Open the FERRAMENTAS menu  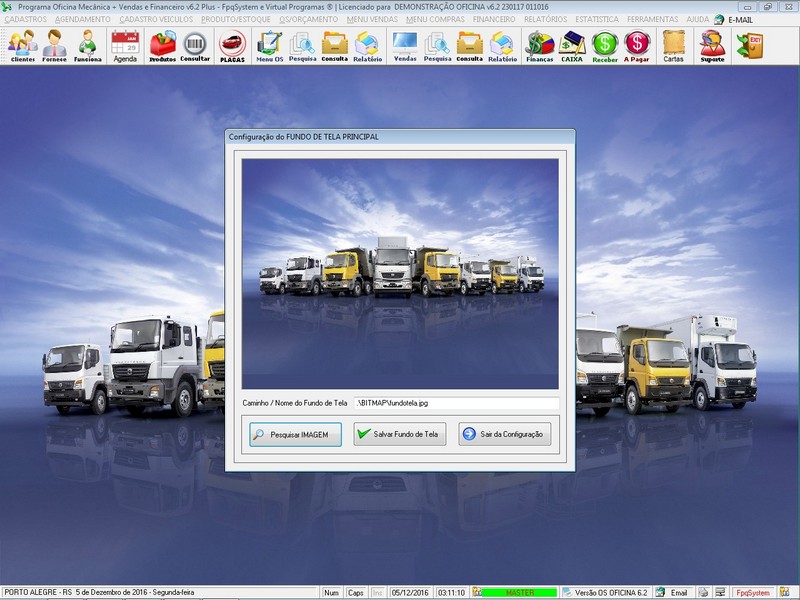point(653,19)
